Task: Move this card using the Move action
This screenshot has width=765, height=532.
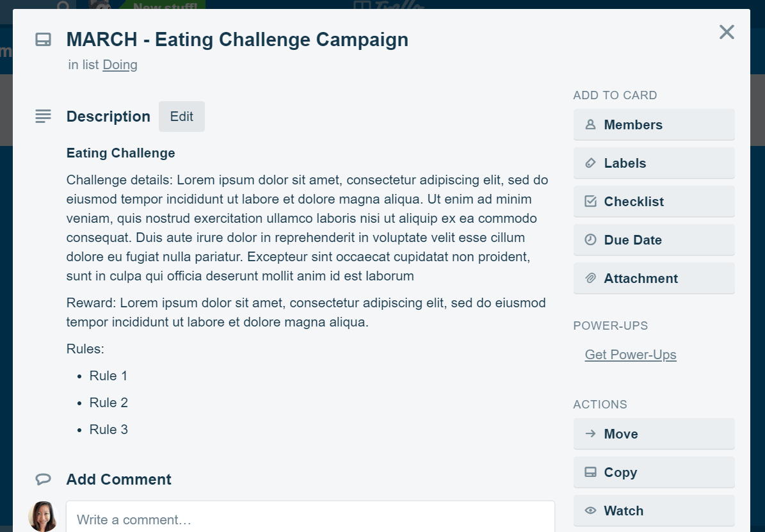Action: [654, 434]
